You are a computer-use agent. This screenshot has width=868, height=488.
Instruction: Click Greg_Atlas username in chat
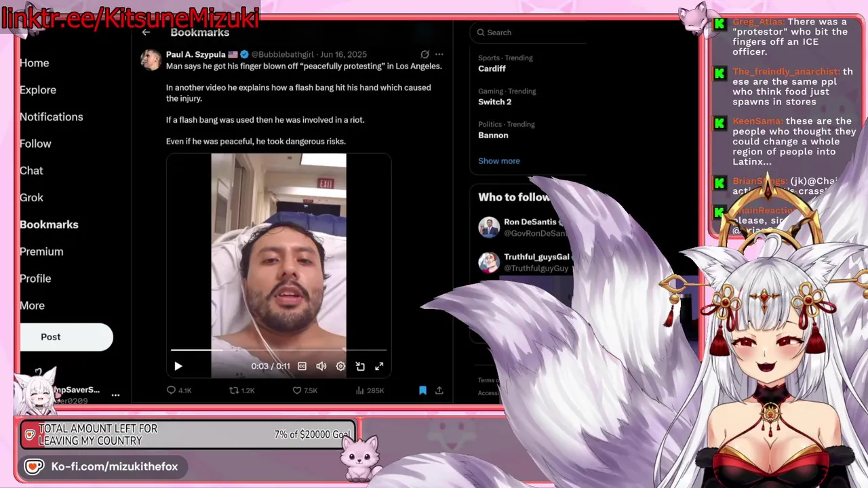click(x=758, y=22)
